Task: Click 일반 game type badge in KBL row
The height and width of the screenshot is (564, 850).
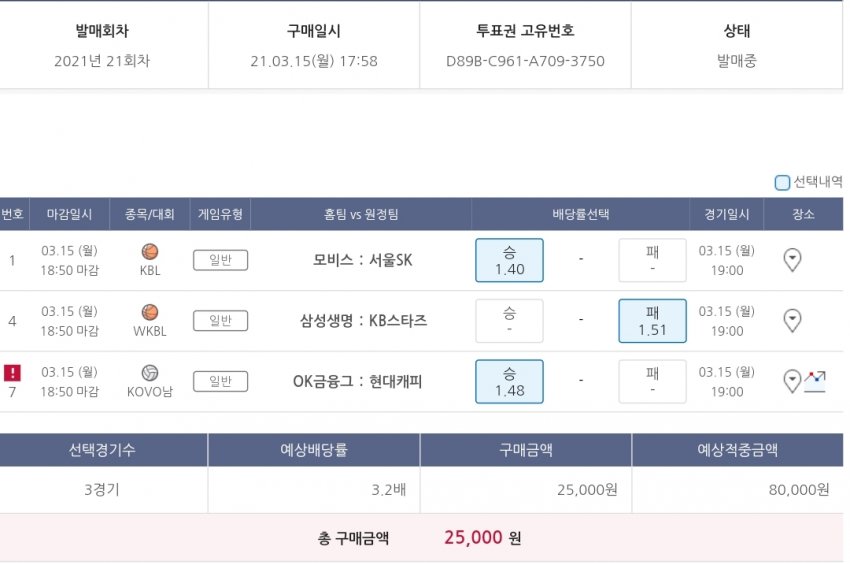Action: pos(220,260)
